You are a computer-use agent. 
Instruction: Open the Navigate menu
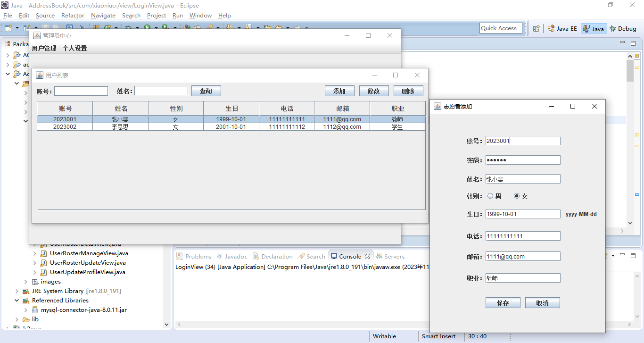[103, 15]
